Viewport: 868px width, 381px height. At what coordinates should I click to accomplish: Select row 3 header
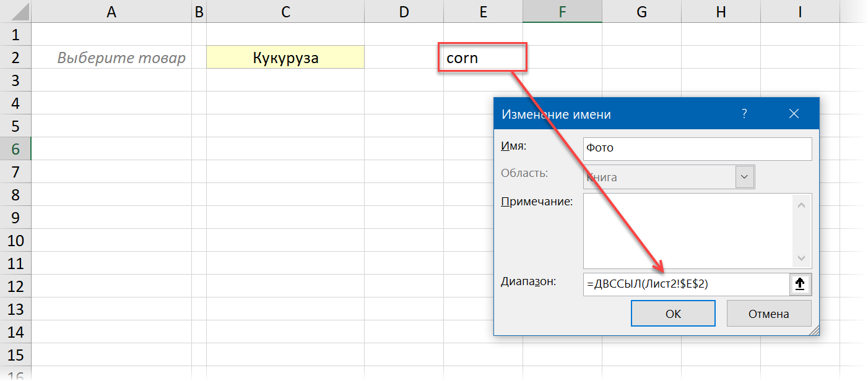point(15,80)
